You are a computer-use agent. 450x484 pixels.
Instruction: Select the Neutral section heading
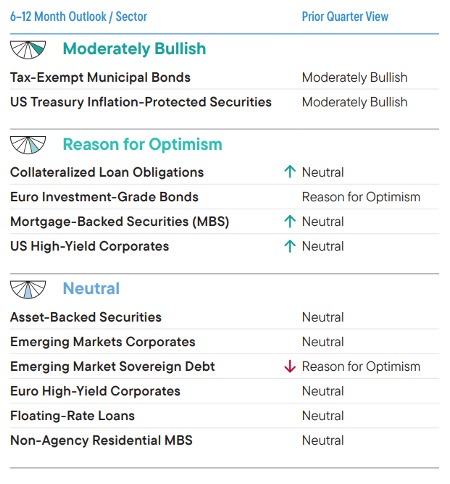[x=91, y=288]
